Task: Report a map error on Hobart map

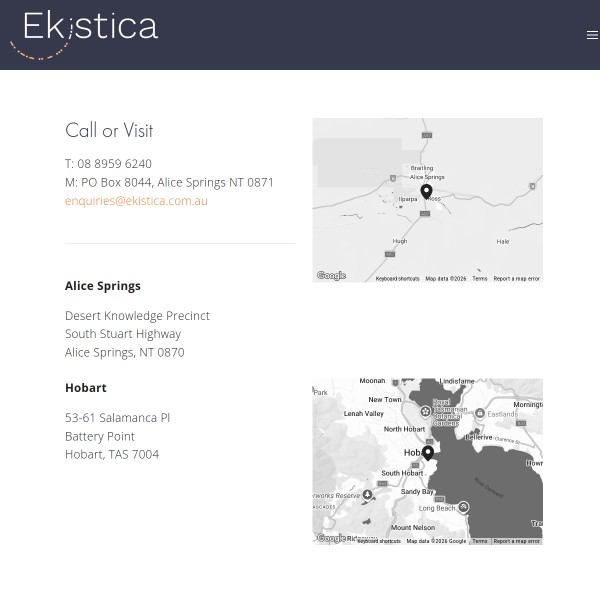Action: [516, 541]
